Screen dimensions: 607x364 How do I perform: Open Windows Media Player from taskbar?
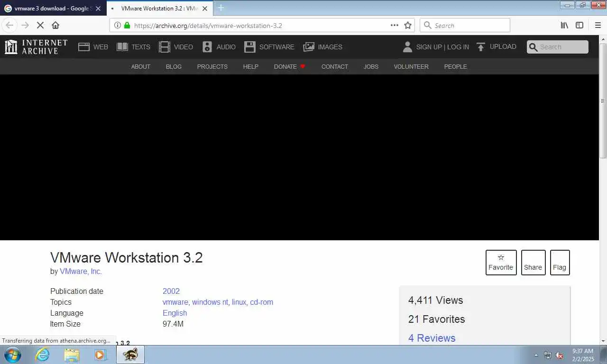click(x=101, y=355)
